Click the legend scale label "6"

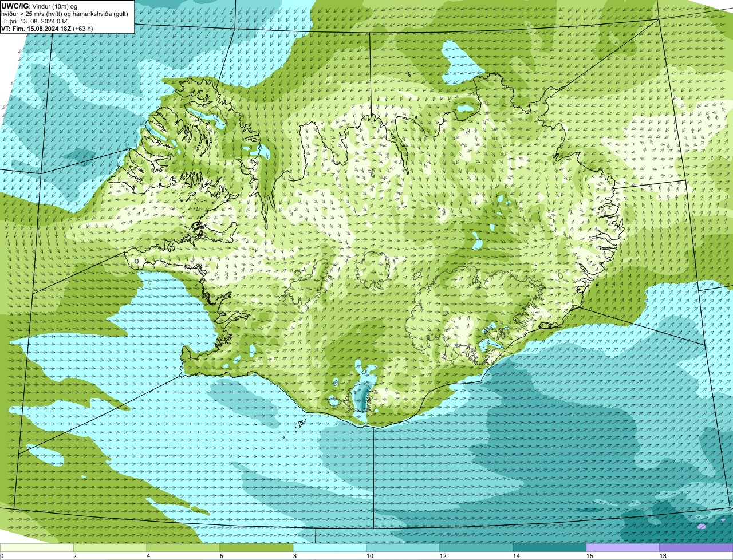[x=222, y=556]
